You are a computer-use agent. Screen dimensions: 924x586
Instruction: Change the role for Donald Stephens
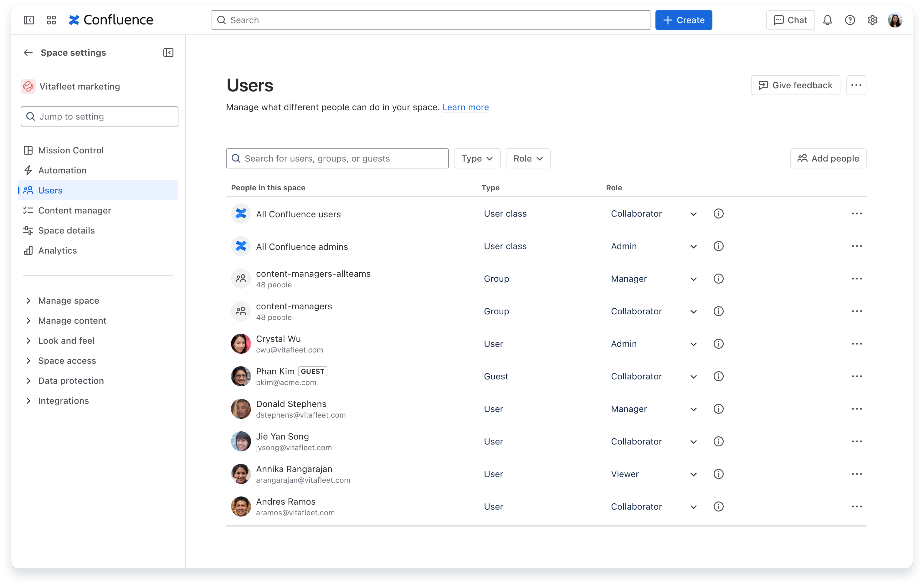tap(693, 409)
